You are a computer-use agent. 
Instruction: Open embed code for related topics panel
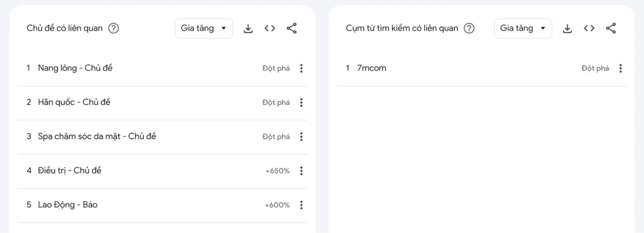(x=269, y=28)
